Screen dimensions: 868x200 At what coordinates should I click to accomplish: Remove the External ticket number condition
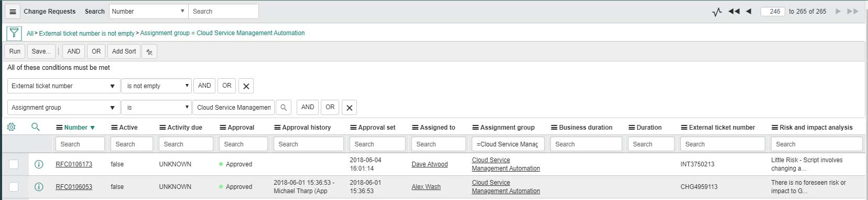click(246, 86)
